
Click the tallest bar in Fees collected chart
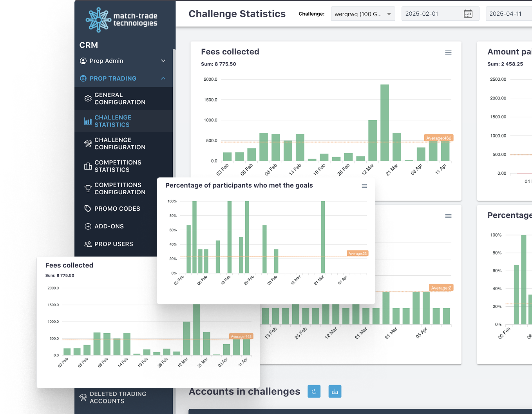click(384, 122)
